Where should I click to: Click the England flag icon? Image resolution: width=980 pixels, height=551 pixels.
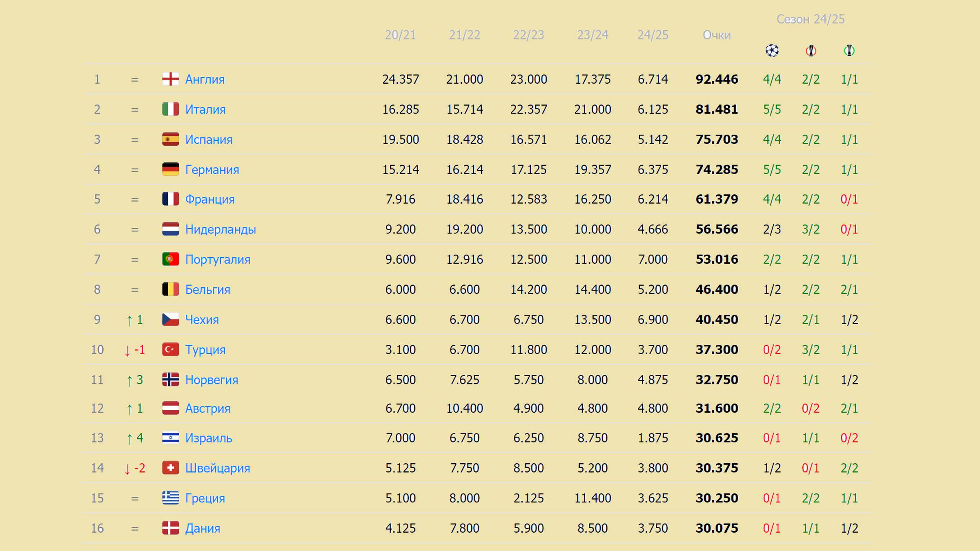pos(170,79)
